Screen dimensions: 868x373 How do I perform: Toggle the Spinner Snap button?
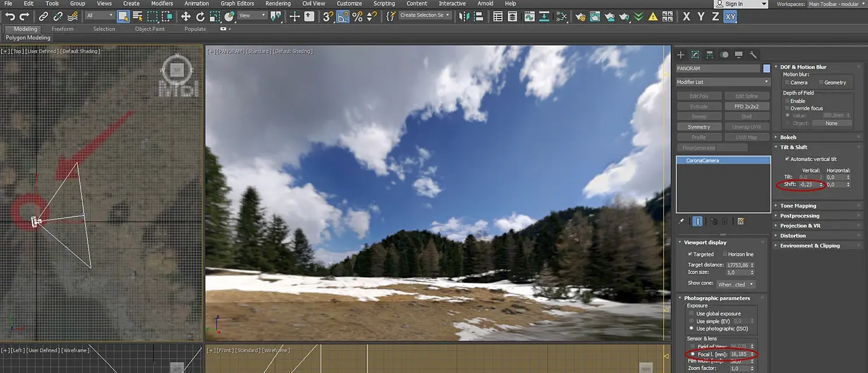coord(371,16)
